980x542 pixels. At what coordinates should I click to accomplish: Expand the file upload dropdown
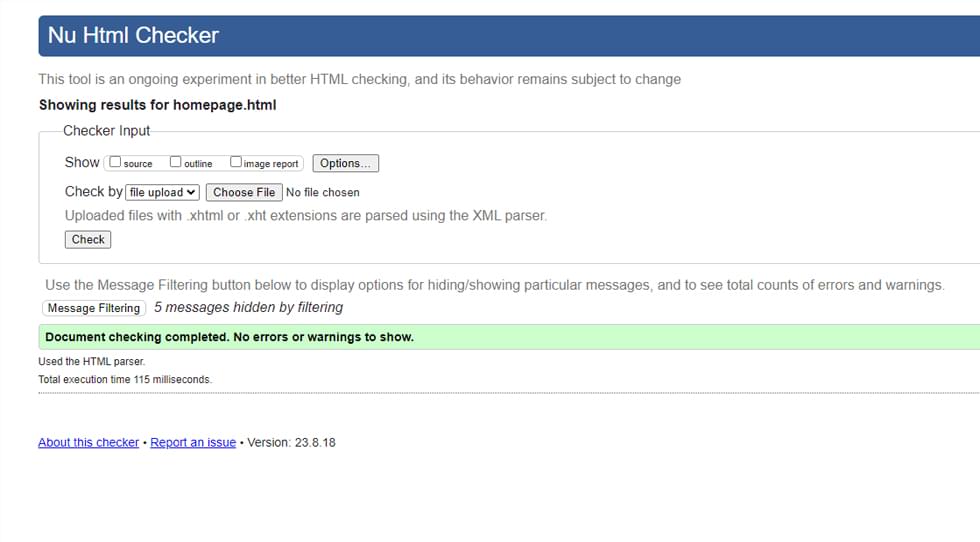(x=162, y=193)
